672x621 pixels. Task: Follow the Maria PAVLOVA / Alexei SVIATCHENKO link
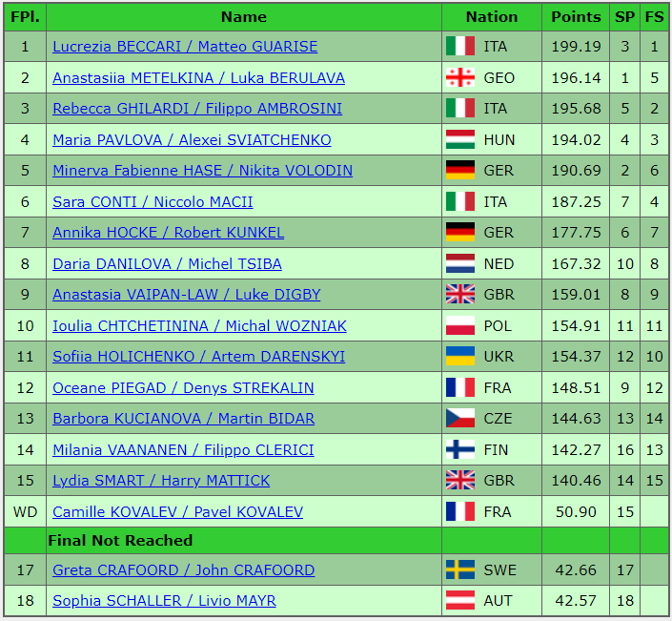click(192, 140)
